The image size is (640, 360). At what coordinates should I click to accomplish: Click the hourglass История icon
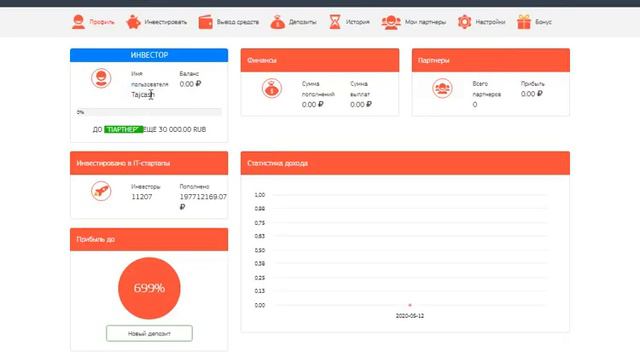[335, 22]
